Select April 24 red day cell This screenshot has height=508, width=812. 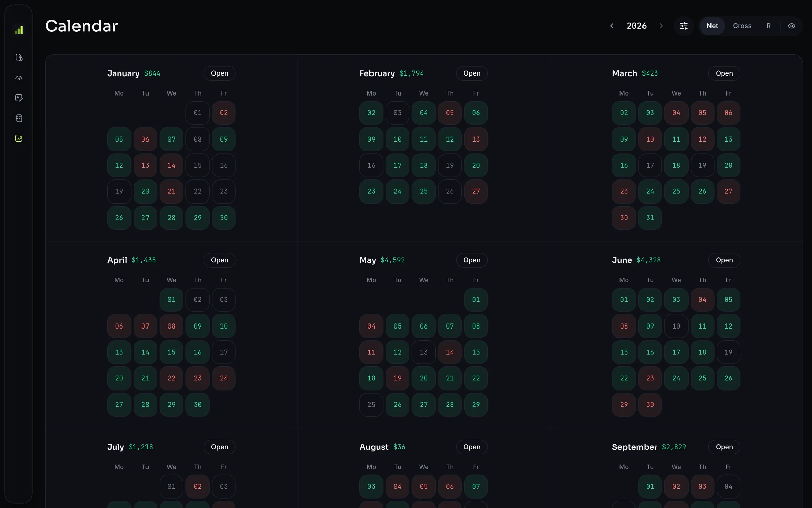tap(224, 378)
